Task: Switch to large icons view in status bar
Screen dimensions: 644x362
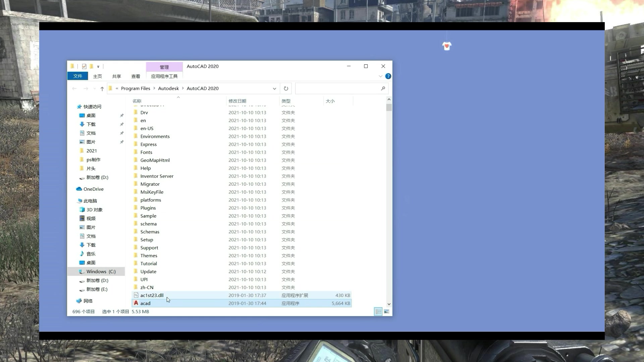Action: click(x=386, y=312)
